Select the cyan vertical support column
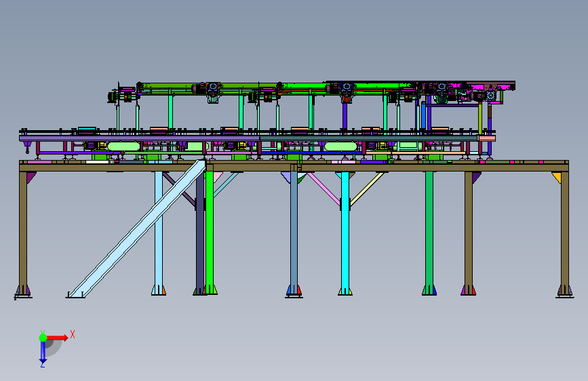This screenshot has width=588, height=381. 345,233
